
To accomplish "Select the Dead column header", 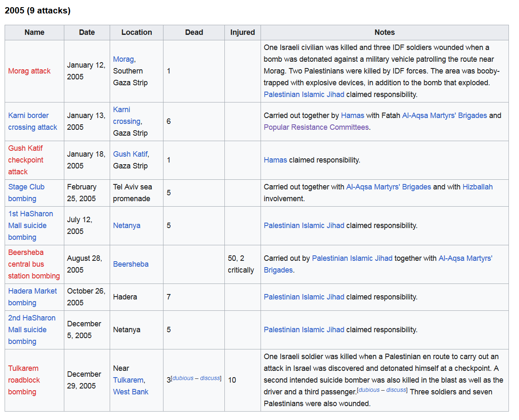I will pos(194,32).
